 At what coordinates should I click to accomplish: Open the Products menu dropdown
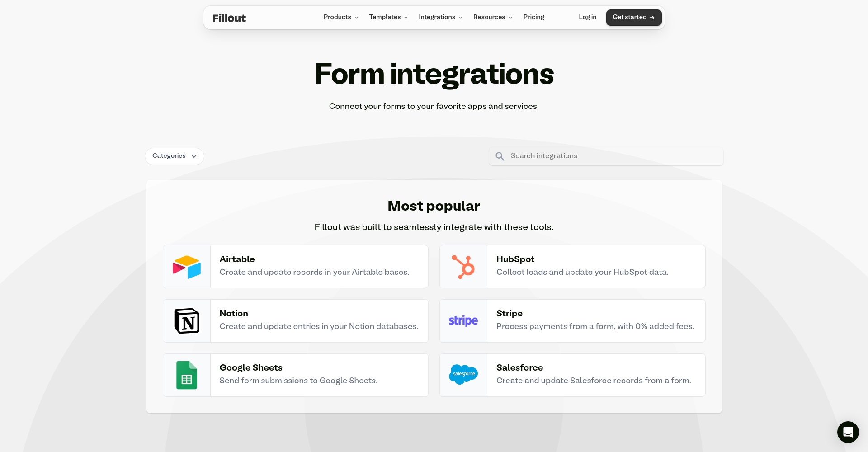341,17
